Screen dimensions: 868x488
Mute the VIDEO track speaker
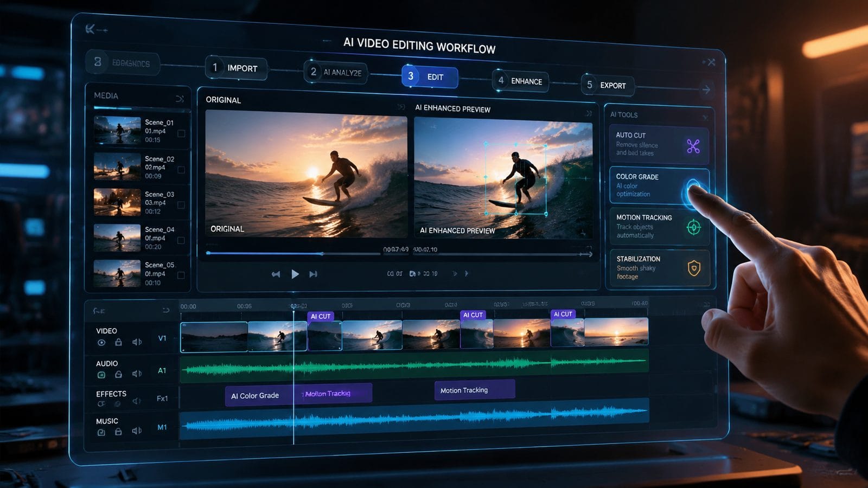pyautogui.click(x=137, y=342)
